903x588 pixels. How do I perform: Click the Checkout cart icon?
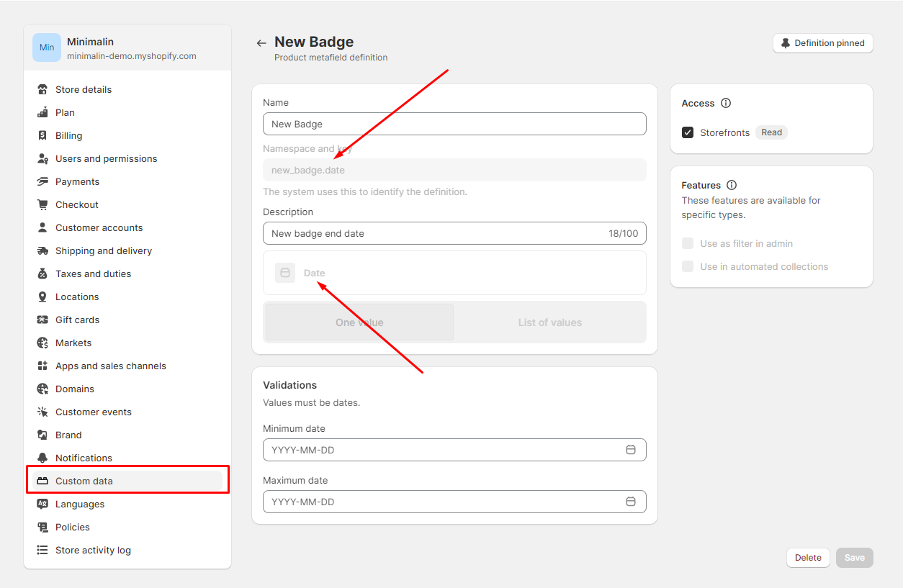tap(42, 204)
